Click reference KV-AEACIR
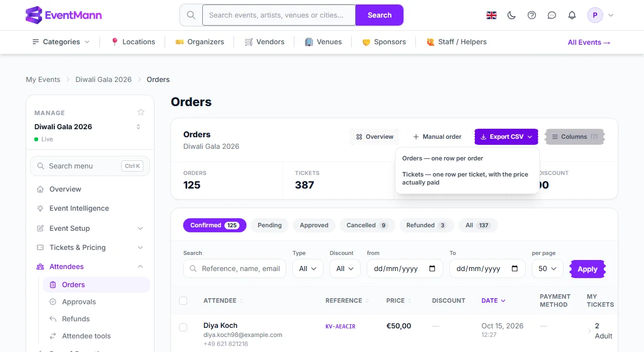 (341, 326)
